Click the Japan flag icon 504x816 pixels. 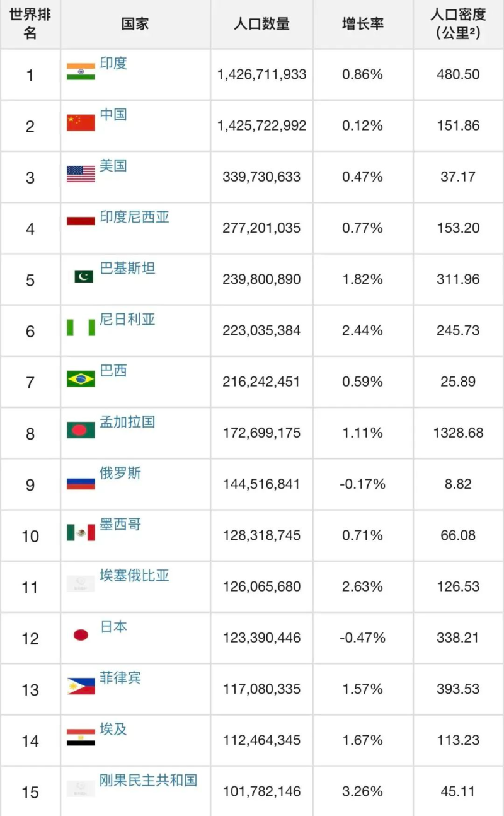point(81,634)
